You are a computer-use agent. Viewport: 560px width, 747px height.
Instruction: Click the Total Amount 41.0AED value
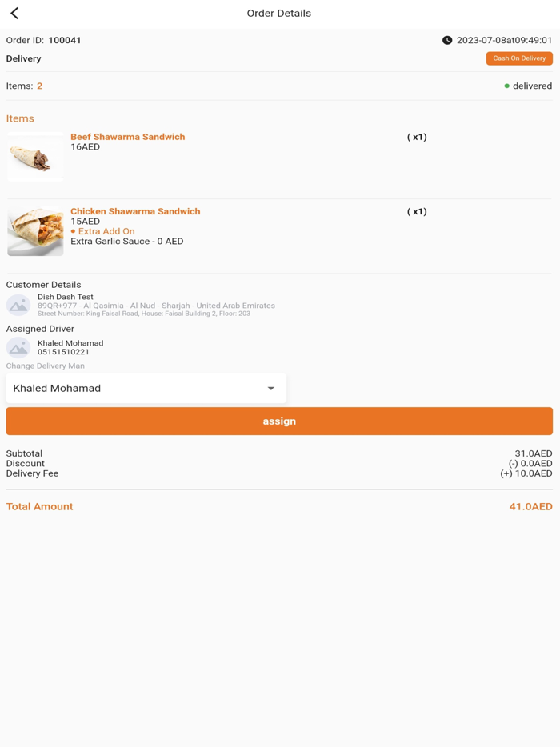click(532, 506)
